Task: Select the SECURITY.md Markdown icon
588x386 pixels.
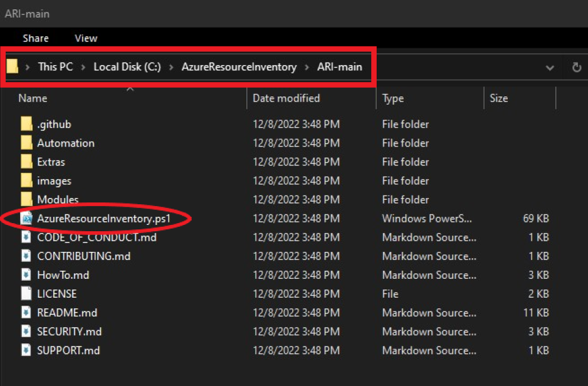Action: [x=26, y=331]
